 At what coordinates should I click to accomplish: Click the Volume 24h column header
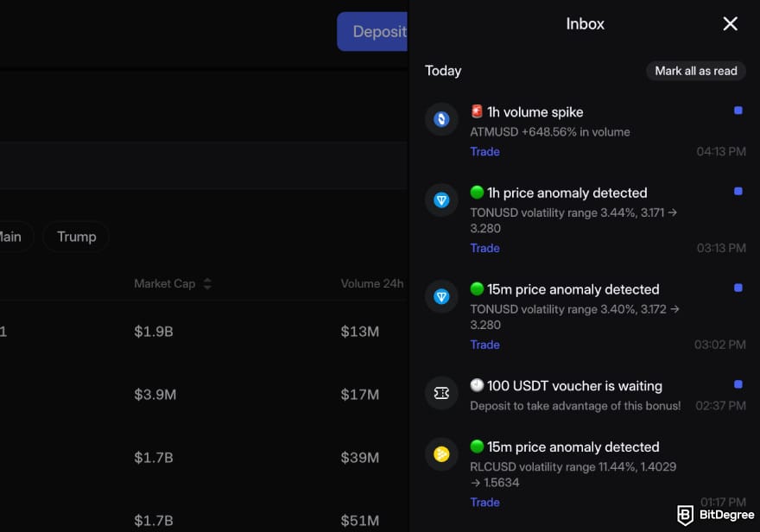(371, 283)
